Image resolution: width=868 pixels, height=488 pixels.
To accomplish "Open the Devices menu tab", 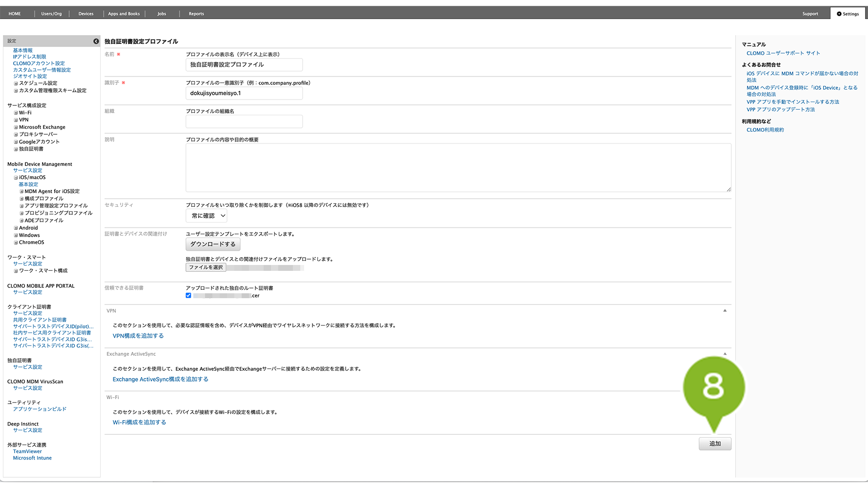I will pos(86,14).
